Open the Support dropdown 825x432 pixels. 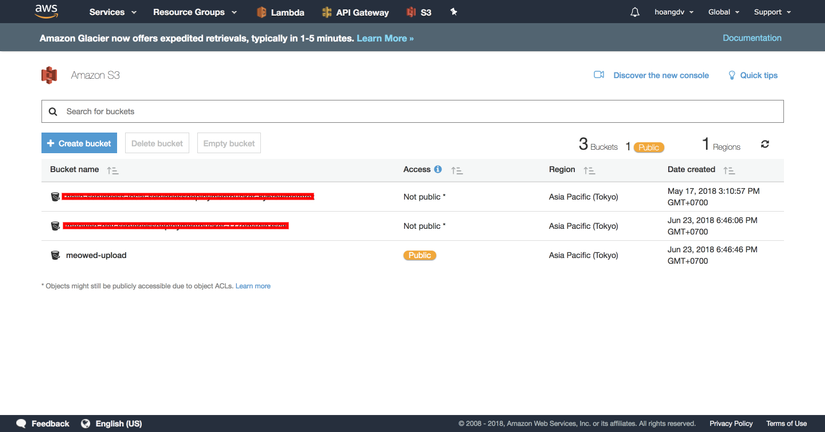tap(772, 12)
